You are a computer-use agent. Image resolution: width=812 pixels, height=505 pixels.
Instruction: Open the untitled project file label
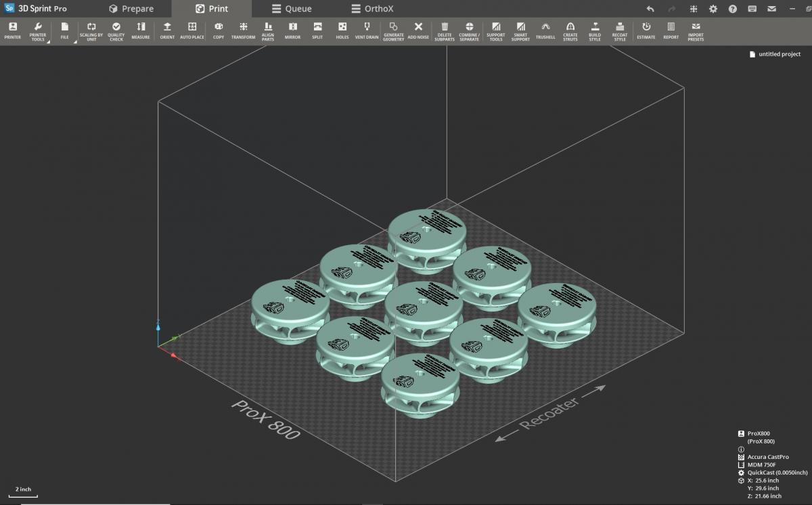pyautogui.click(x=774, y=54)
